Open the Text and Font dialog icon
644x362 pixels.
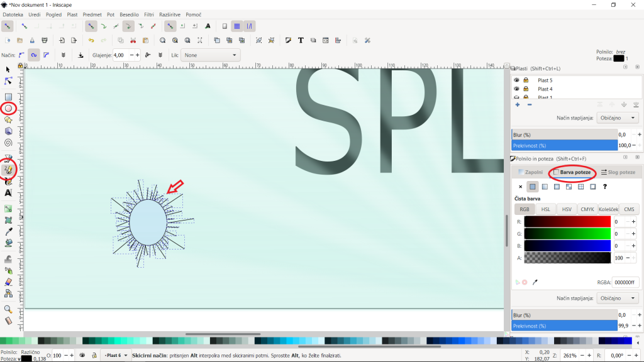point(301,40)
